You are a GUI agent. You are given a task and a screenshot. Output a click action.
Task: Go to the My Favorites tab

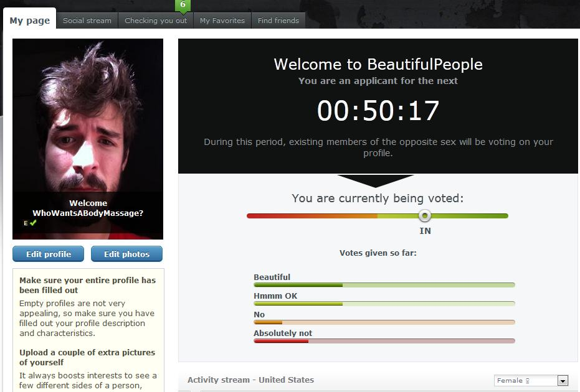222,21
